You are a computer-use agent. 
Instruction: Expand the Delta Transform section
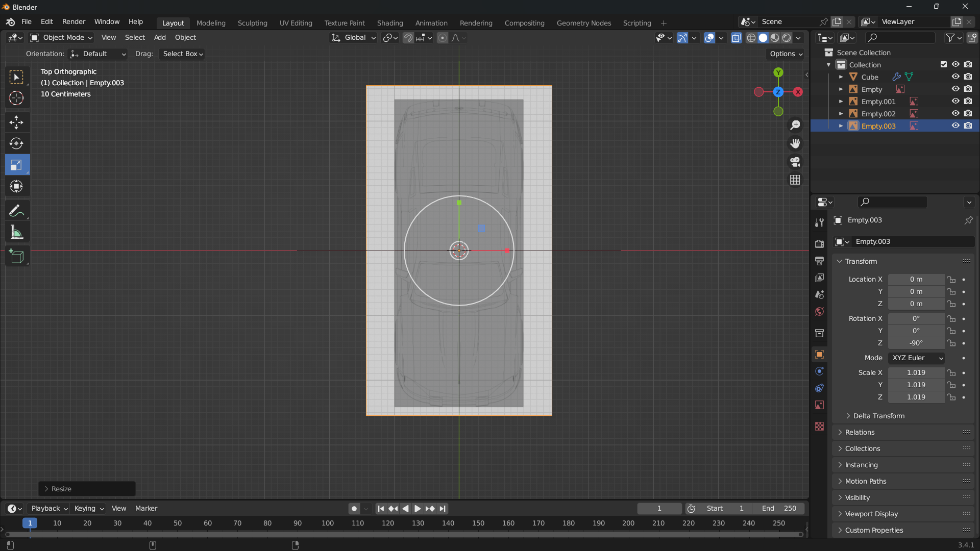click(x=878, y=416)
